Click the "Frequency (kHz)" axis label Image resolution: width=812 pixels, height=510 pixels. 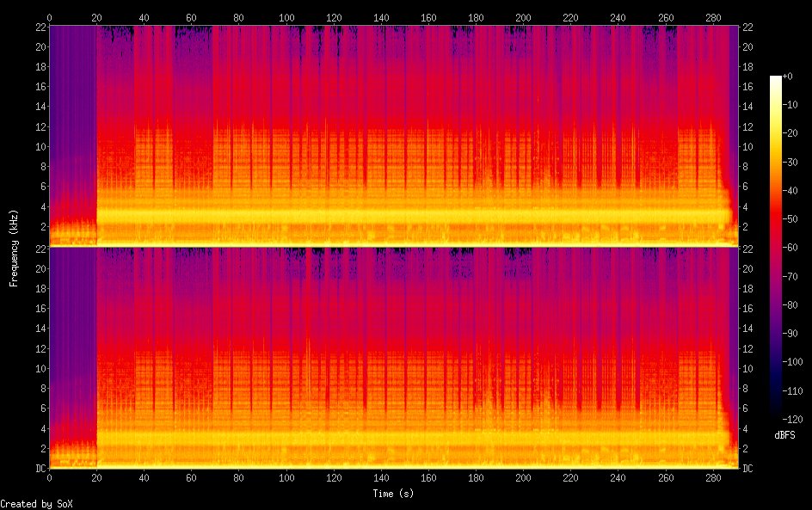[x=14, y=248]
